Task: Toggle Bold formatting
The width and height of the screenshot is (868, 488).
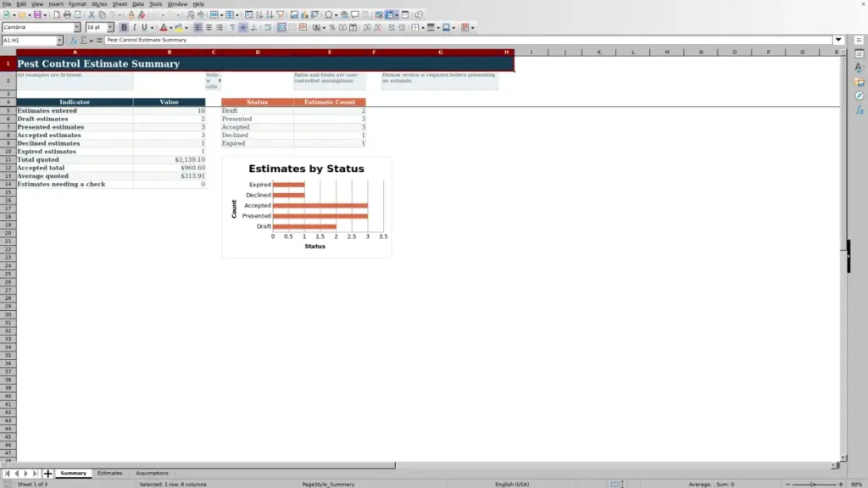Action: [x=124, y=27]
